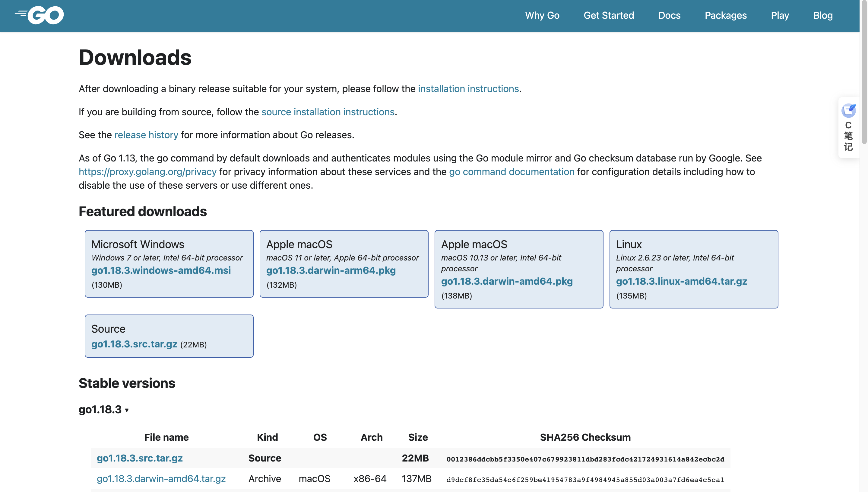The height and width of the screenshot is (492, 868).
Task: Select the Linux download card
Action: [694, 269]
